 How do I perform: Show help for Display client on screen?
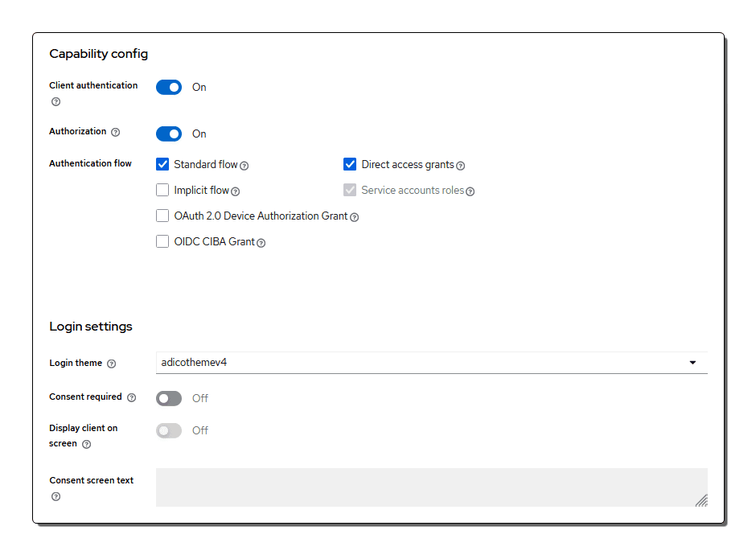[87, 444]
